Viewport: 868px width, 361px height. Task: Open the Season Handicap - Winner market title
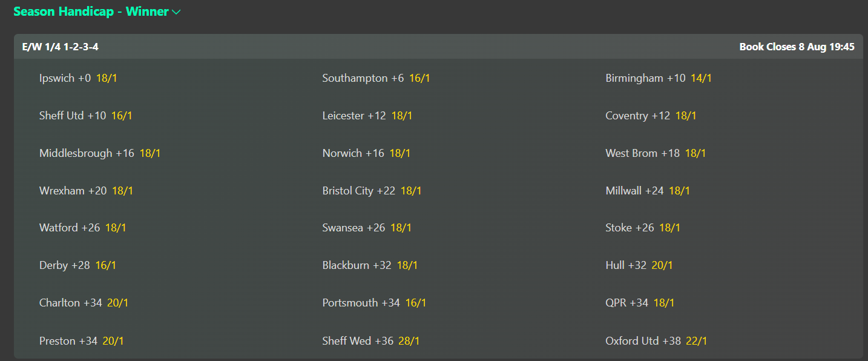coord(91,12)
